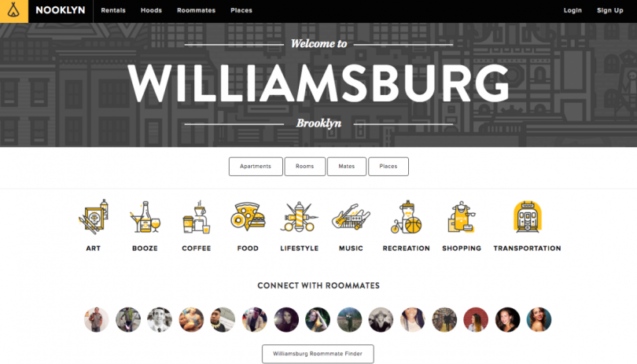This screenshot has height=364, width=637.
Task: Open the Transportation subway icon
Action: pos(528,217)
